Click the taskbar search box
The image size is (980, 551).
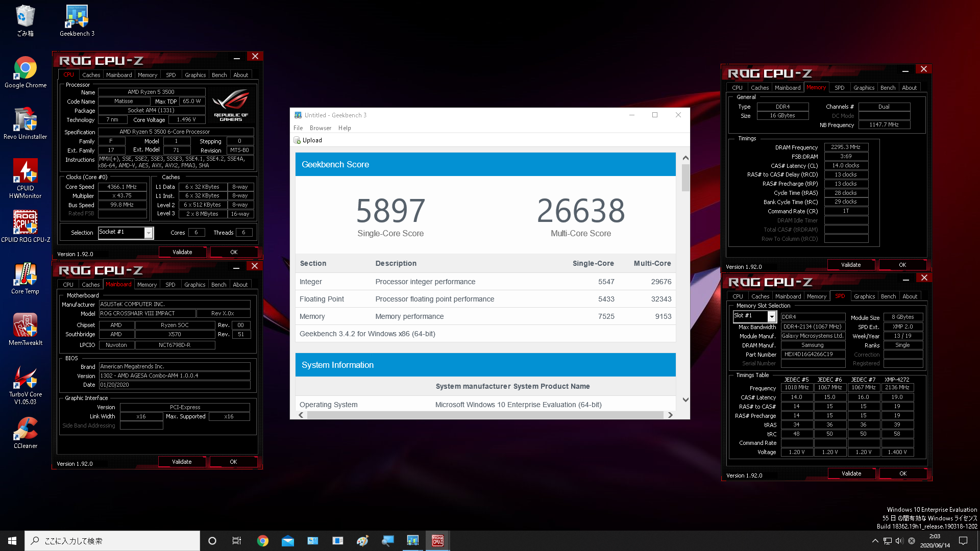click(x=112, y=541)
